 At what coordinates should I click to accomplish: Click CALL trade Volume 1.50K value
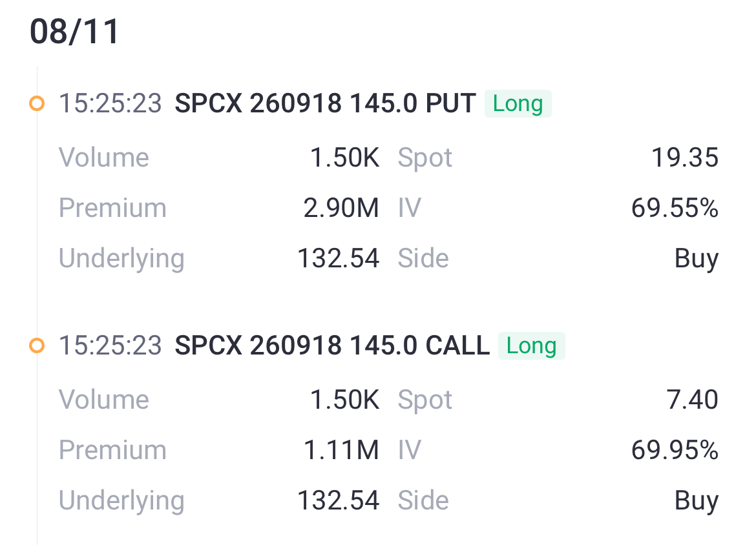point(345,400)
